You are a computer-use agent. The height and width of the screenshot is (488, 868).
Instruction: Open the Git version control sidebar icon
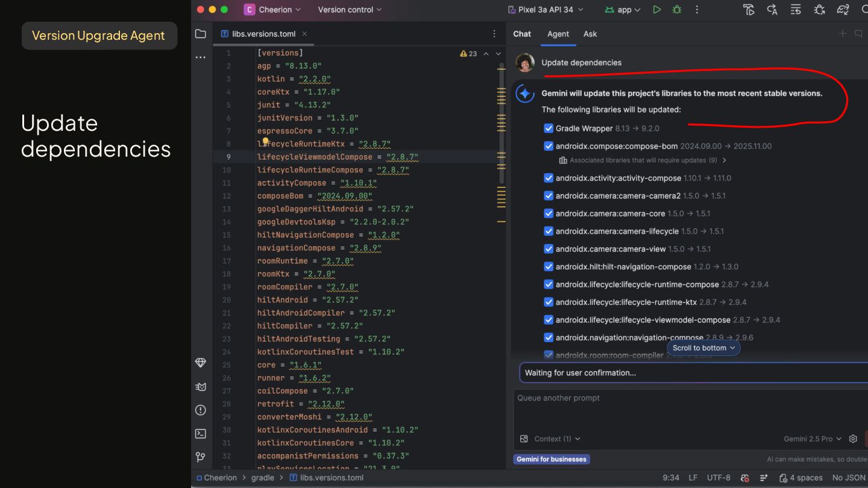coord(201,457)
